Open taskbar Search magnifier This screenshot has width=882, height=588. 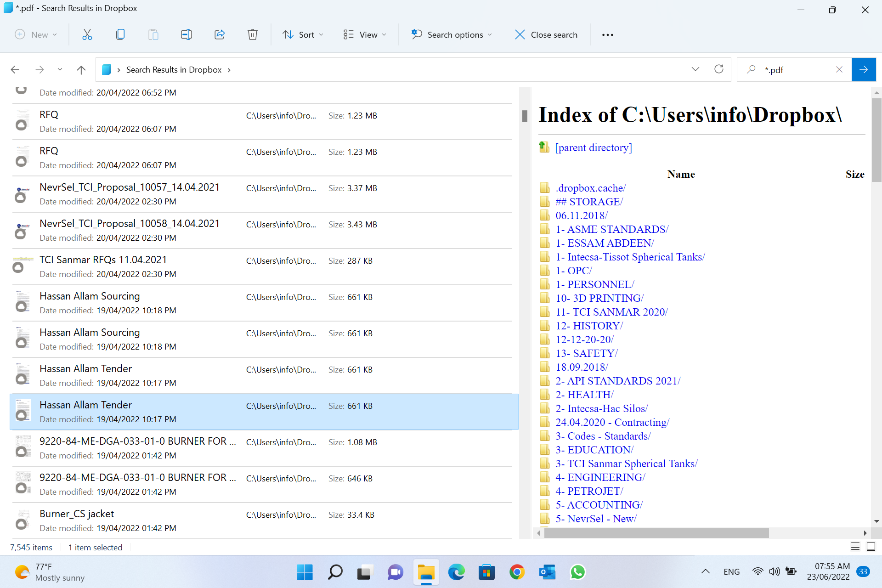pyautogui.click(x=335, y=572)
